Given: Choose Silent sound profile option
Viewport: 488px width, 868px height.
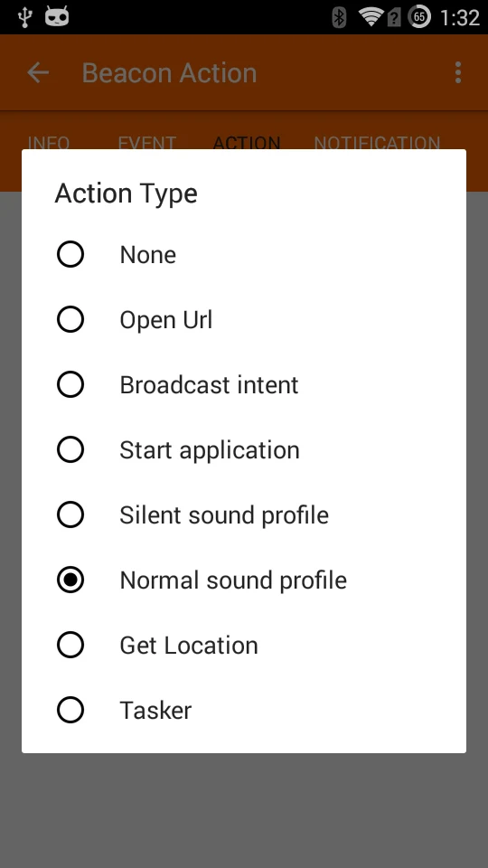Looking at the screenshot, I should click(x=244, y=514).
